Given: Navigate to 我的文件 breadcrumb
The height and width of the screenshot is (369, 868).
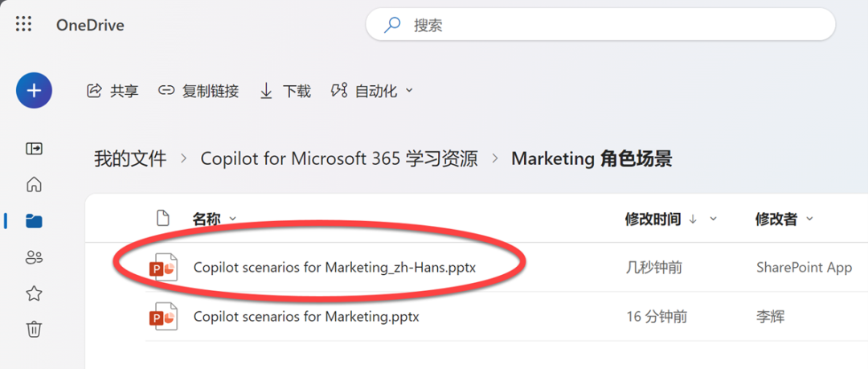Looking at the screenshot, I should coord(130,159).
